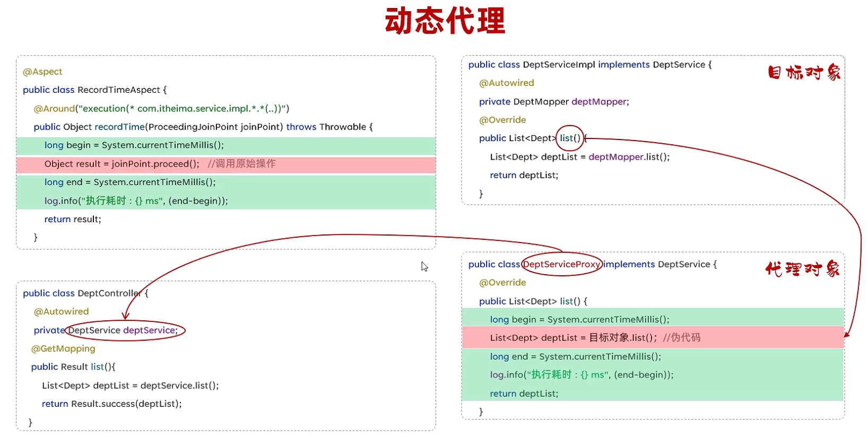
Task: Click "@Override" in DeptServiceImpl block
Action: point(502,120)
